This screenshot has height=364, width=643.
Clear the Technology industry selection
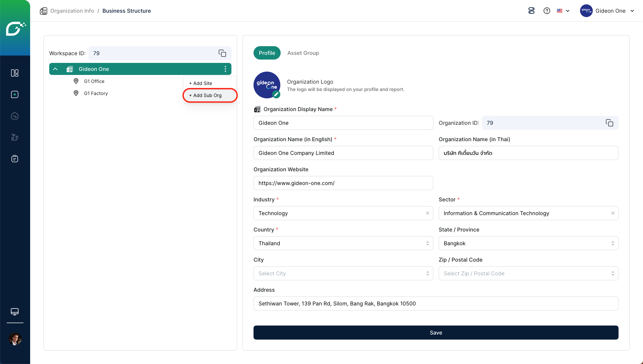point(428,213)
